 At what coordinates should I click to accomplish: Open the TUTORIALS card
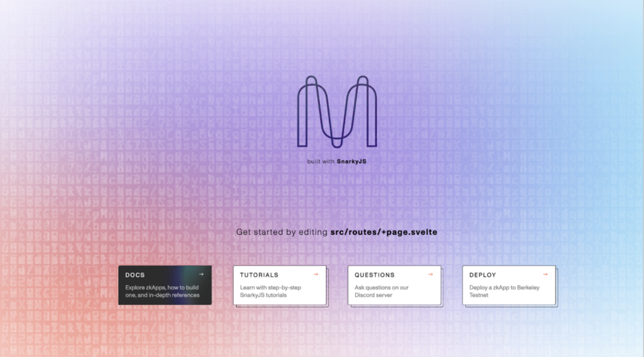pyautogui.click(x=280, y=285)
